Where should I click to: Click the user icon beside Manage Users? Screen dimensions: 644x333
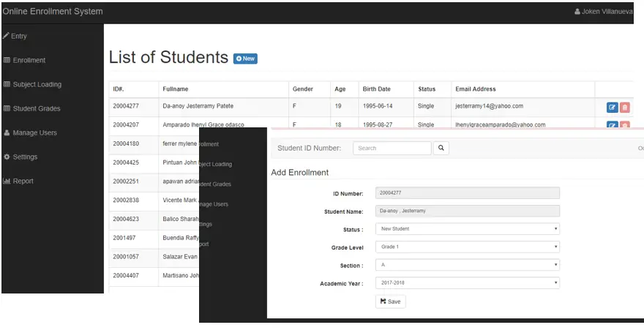7,132
